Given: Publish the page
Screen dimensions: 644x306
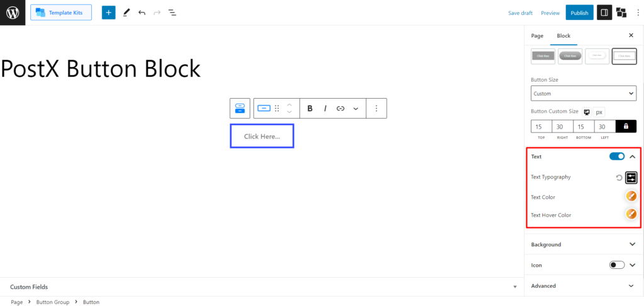Looking at the screenshot, I should click(579, 13).
